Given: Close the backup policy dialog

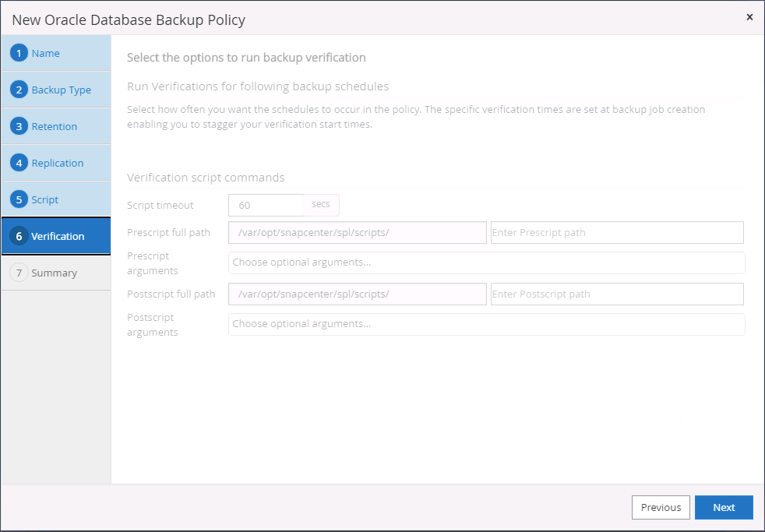Looking at the screenshot, I should [749, 17].
